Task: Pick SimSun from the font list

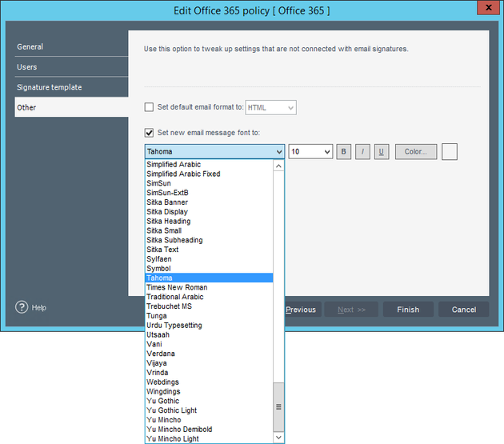Action: pyautogui.click(x=209, y=183)
